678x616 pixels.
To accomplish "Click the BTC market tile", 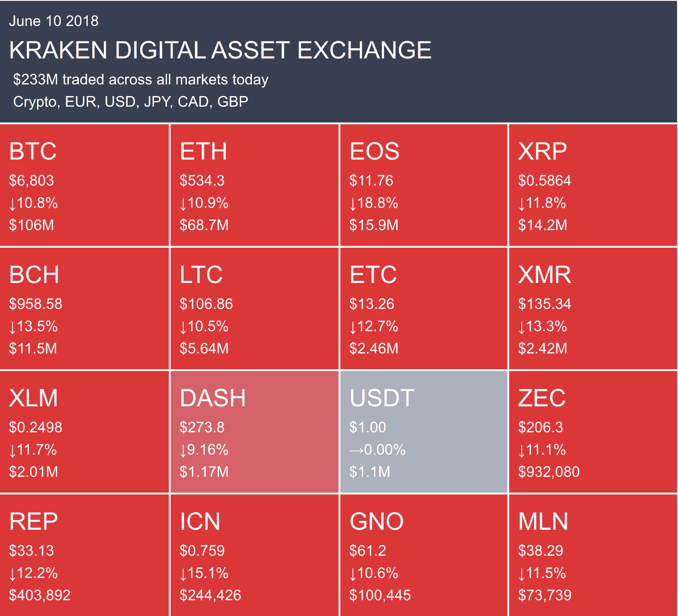I will click(84, 185).
